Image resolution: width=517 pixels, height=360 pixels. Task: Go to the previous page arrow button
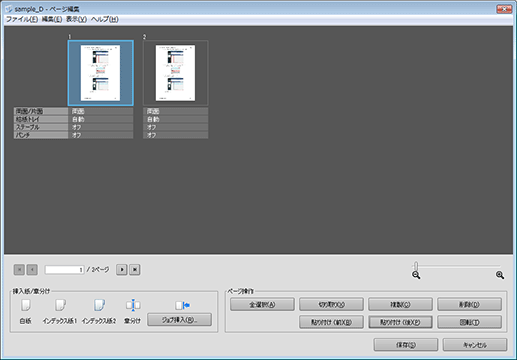tap(32, 269)
